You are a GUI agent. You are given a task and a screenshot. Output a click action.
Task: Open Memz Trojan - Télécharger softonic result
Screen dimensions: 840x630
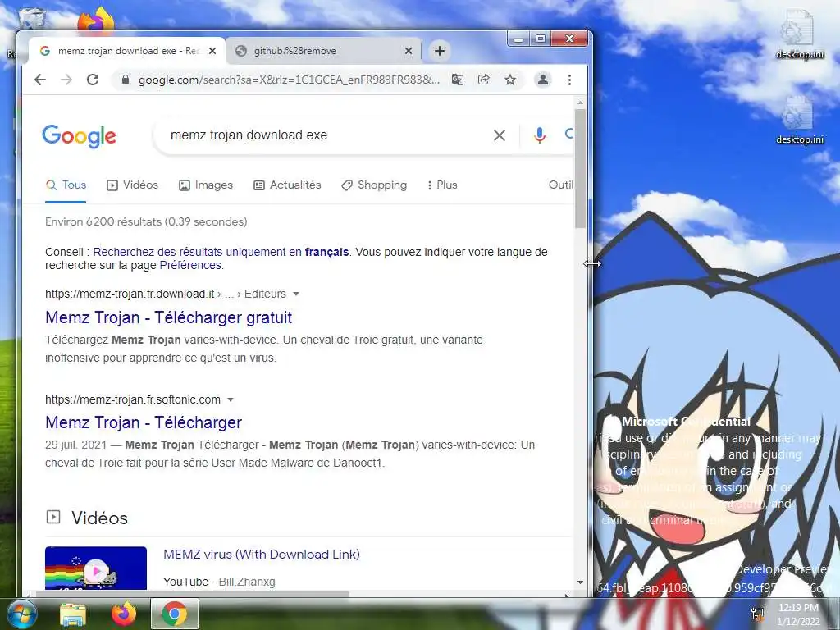[x=144, y=422]
